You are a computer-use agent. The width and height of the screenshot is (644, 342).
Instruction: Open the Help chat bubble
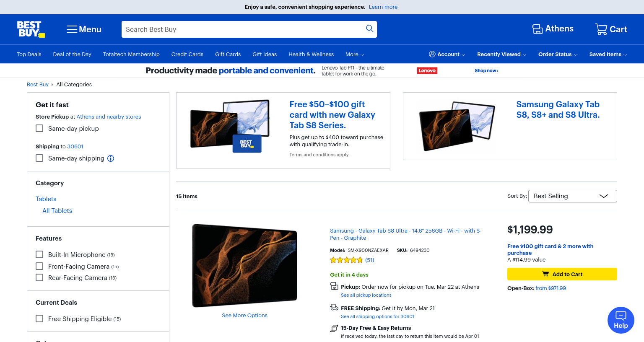coord(621,320)
